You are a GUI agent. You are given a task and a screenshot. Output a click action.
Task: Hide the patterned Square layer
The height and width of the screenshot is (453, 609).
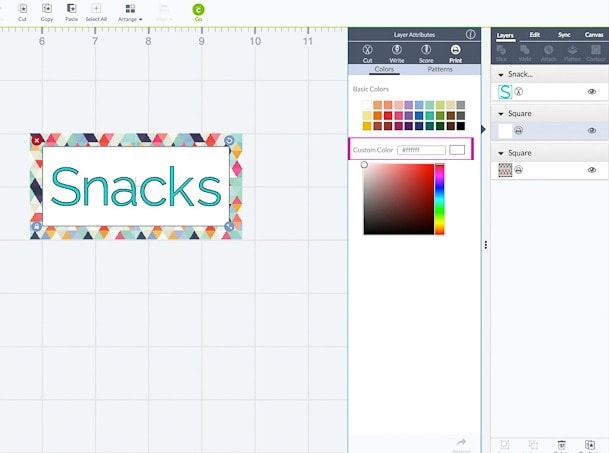(592, 170)
